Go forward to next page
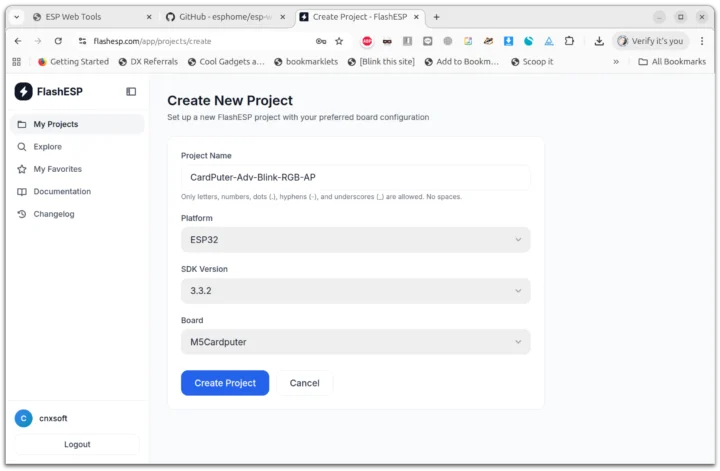 38,41
